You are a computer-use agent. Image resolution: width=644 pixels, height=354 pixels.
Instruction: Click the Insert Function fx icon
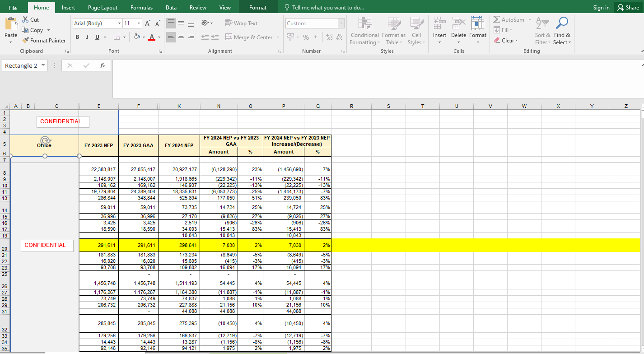pos(103,65)
